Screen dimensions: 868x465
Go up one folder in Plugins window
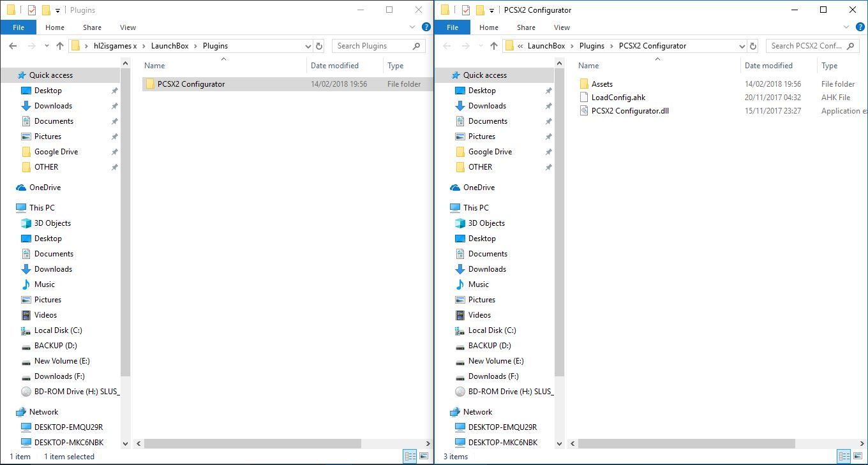60,46
